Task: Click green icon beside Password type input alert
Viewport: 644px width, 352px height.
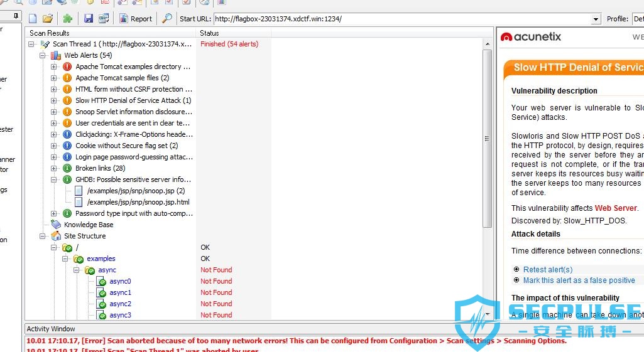Action: click(x=67, y=213)
